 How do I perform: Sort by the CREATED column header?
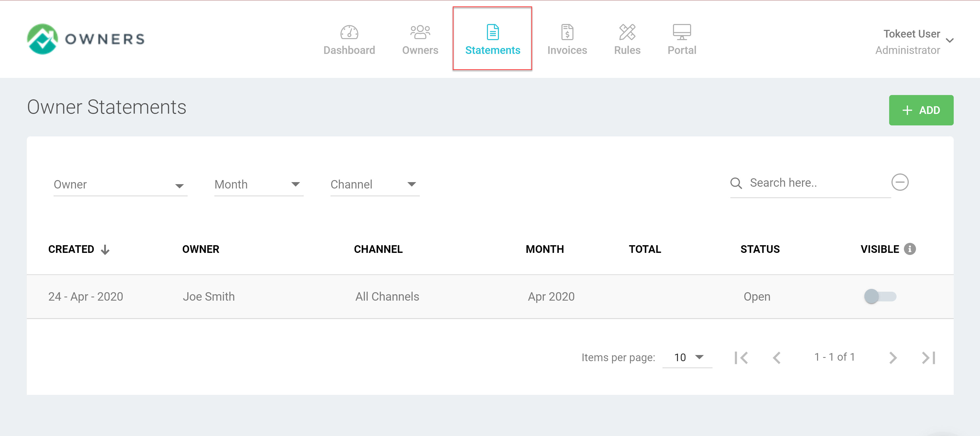tap(71, 249)
